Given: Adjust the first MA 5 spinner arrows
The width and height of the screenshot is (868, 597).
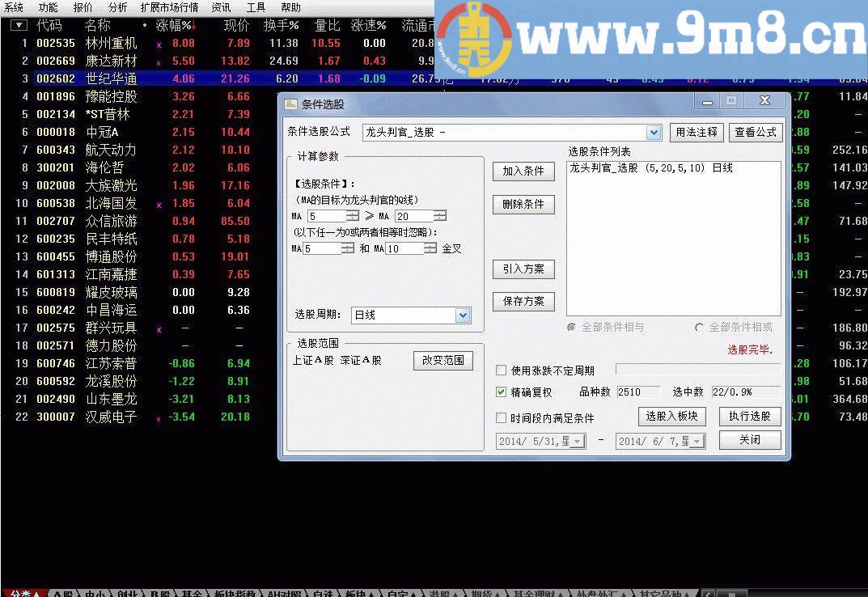Looking at the screenshot, I should click(x=353, y=215).
